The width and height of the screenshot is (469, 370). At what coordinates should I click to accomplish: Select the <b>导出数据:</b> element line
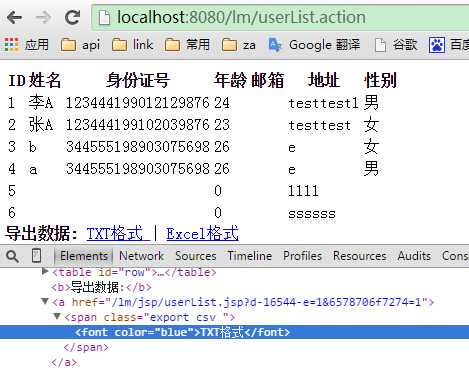pos(101,287)
